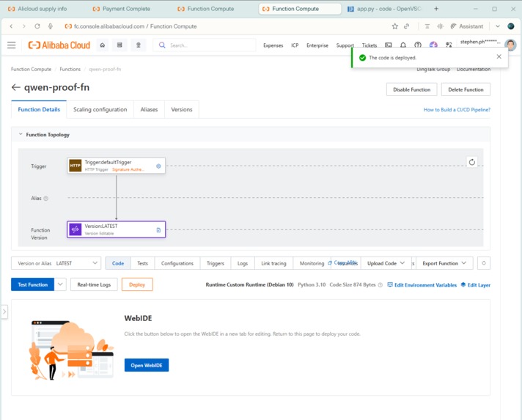Open How to Build a CI/CD Pipeline link
The height and width of the screenshot is (420, 522).
(x=457, y=109)
